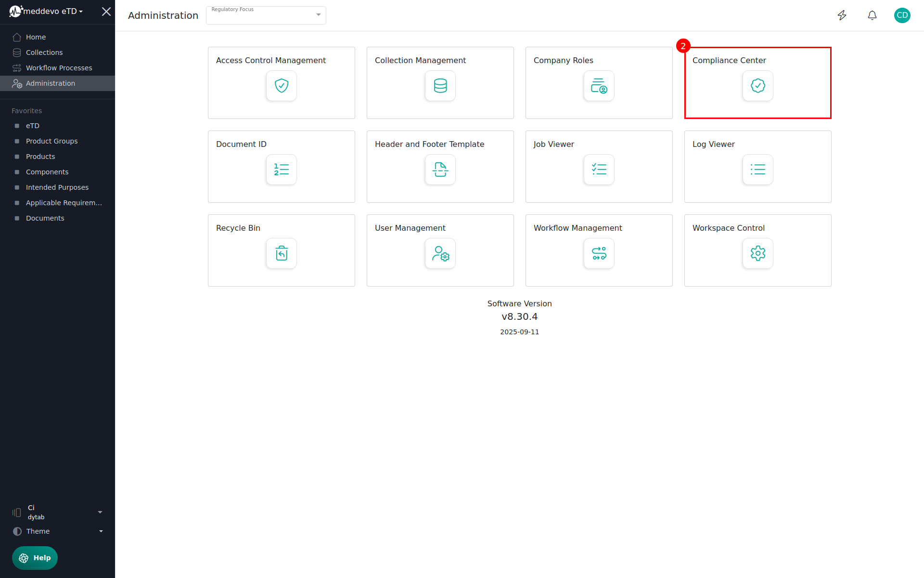
Task: Open Header and Footer Template icon
Action: 440,170
